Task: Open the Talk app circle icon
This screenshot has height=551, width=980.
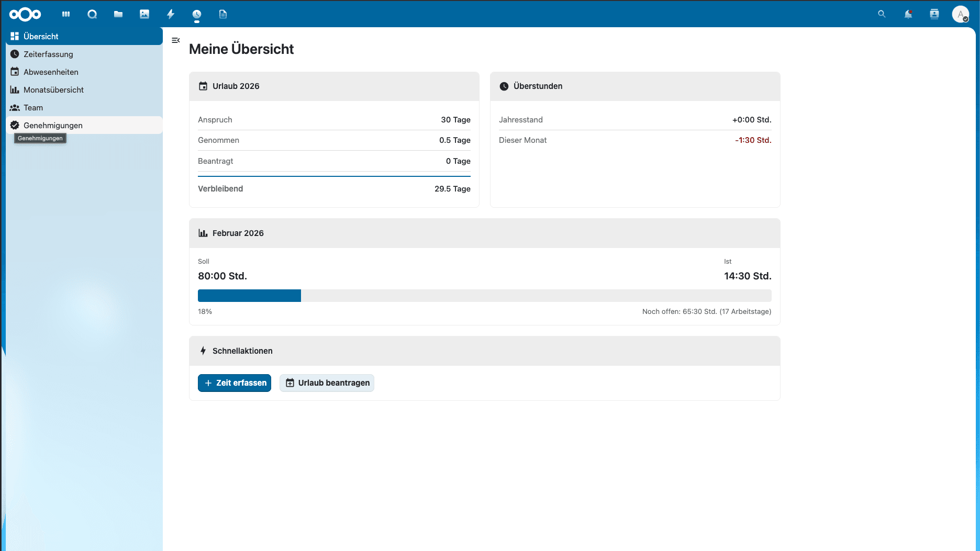Action: 92,14
